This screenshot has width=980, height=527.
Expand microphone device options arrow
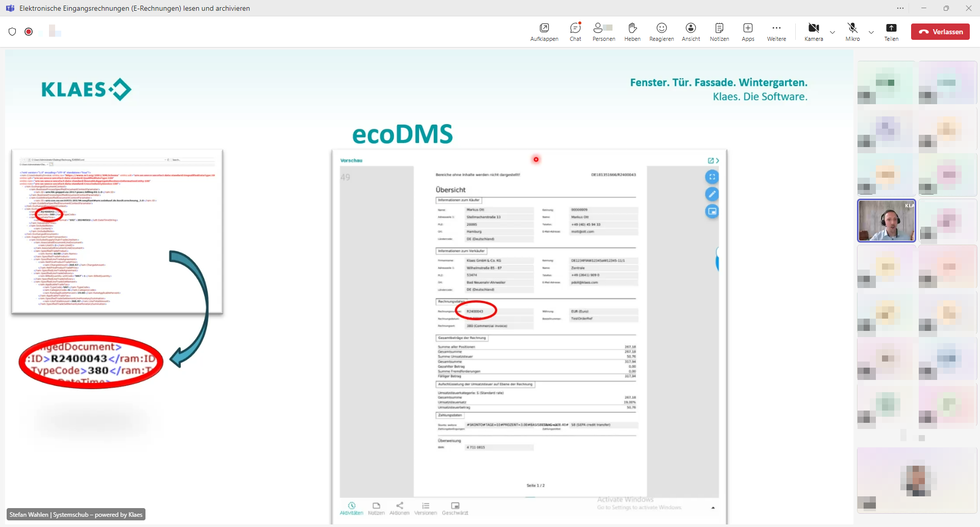(x=871, y=32)
